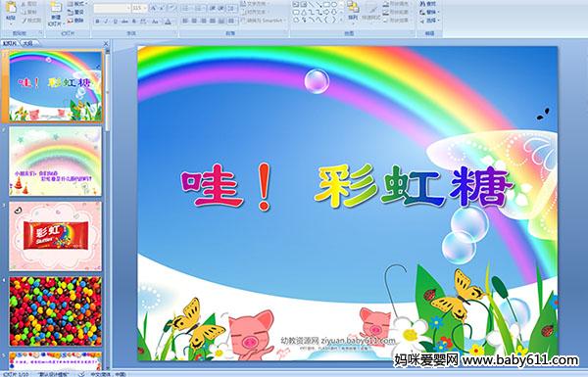
Task: Reset the slide with the Reset icon
Action: pos(71,12)
